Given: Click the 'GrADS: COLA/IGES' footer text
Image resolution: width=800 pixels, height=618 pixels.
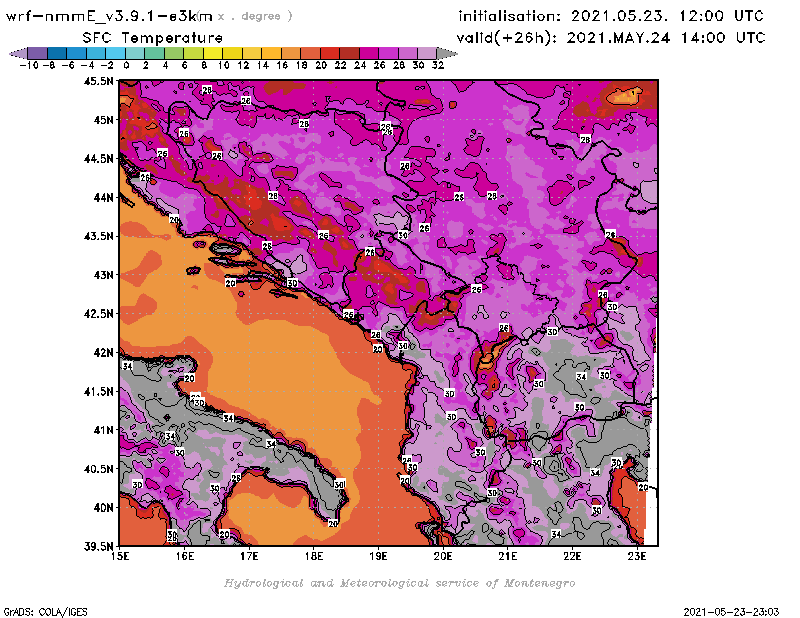Looking at the screenshot, I should (45, 612).
